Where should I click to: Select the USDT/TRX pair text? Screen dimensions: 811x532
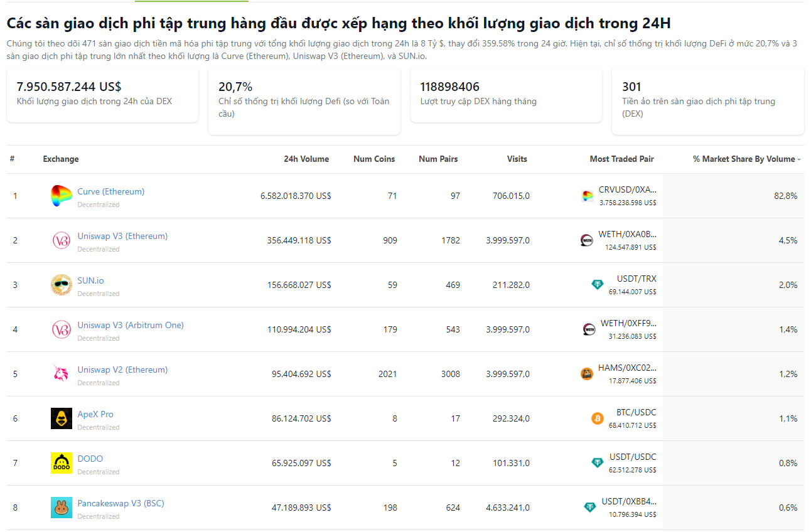tap(636, 279)
